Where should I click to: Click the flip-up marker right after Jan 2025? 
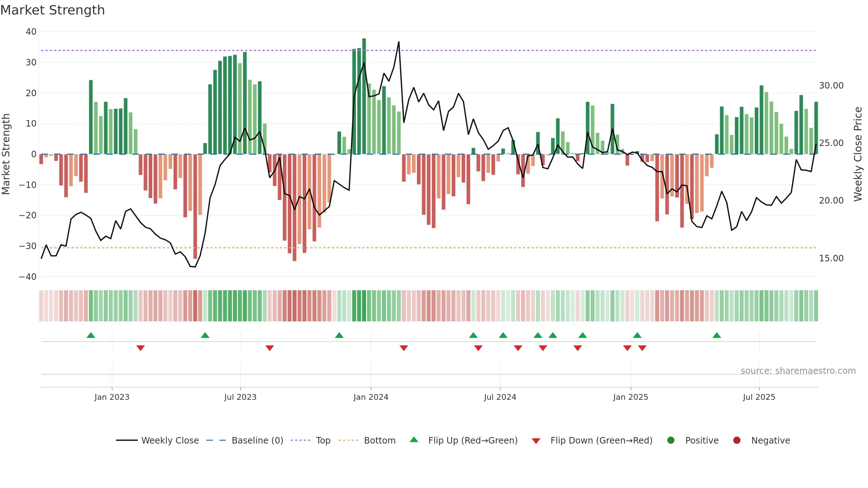click(x=637, y=335)
